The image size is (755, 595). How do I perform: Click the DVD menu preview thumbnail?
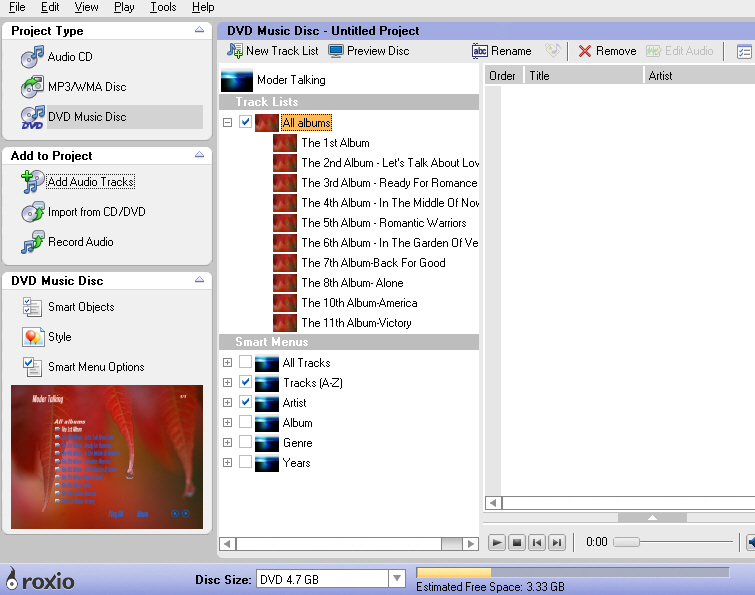107,457
